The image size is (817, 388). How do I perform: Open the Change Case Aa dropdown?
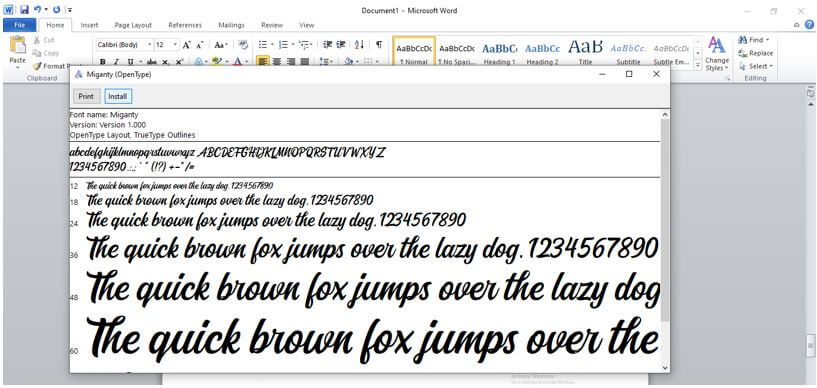coord(222,45)
